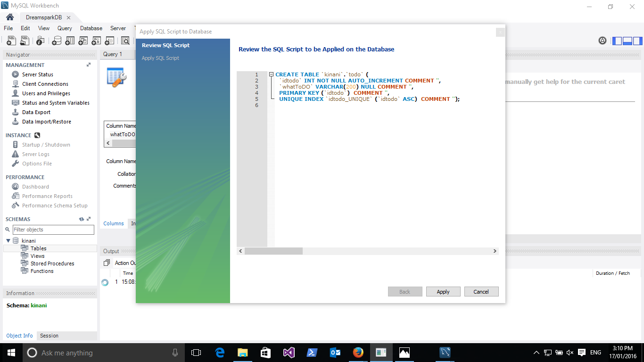Click the create new table icon

pyautogui.click(x=70, y=41)
